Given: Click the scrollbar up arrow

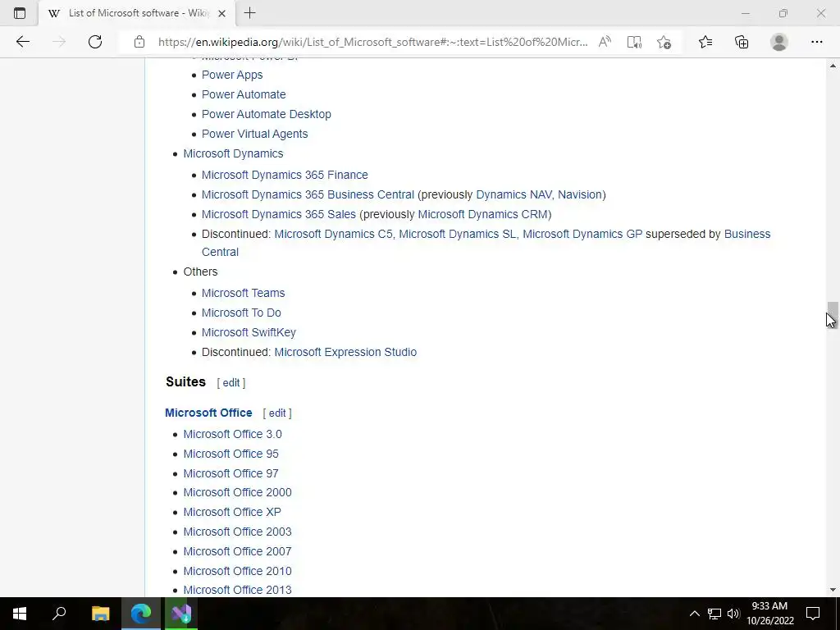Looking at the screenshot, I should coord(833,66).
